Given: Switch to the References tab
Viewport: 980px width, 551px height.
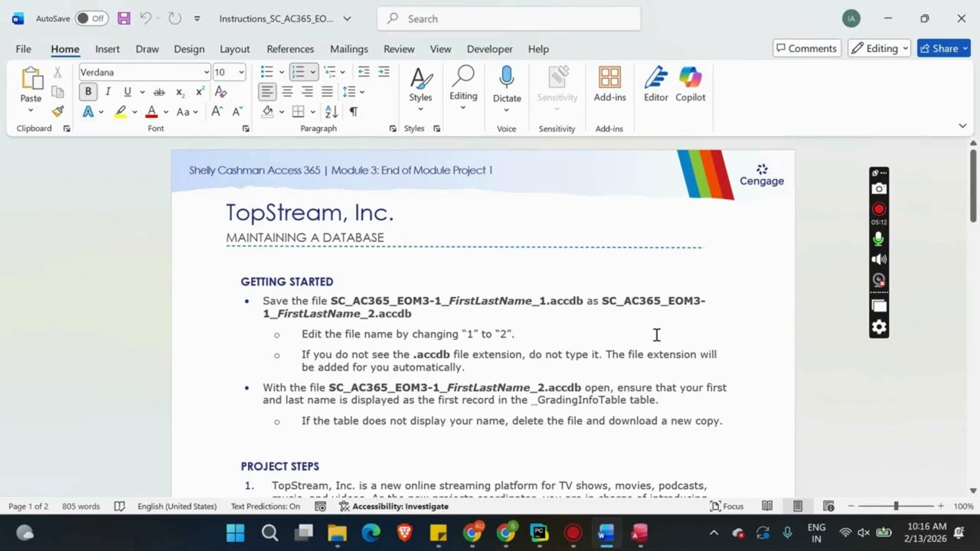Looking at the screenshot, I should 290,49.
